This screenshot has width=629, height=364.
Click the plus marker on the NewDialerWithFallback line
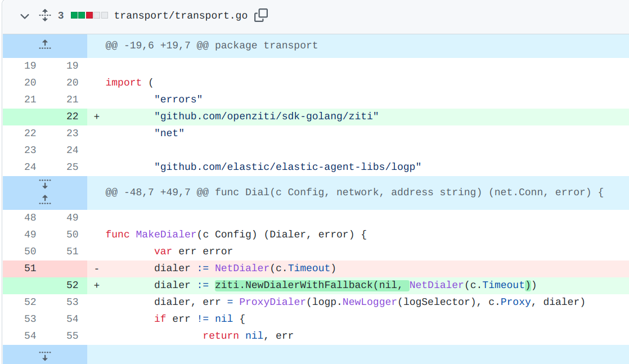click(x=97, y=285)
